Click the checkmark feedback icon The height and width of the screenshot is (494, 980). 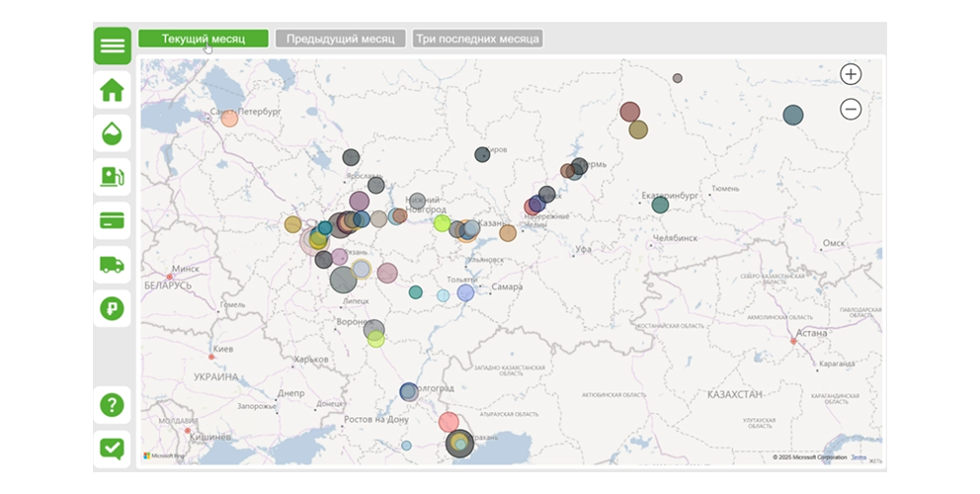[113, 448]
